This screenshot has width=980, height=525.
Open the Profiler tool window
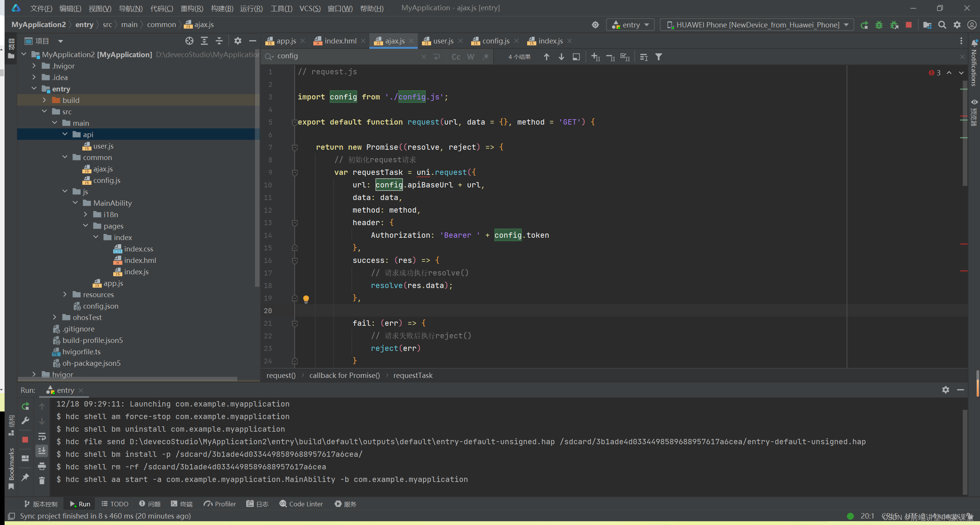[220, 504]
